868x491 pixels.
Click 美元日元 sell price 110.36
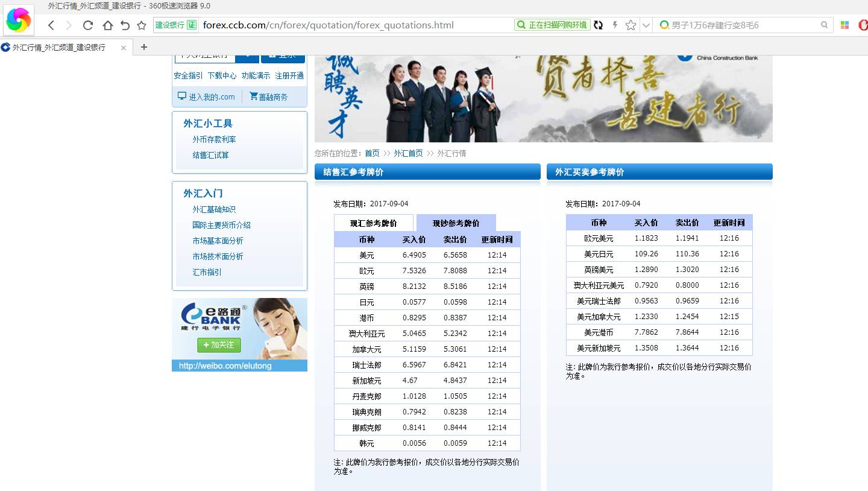687,254
